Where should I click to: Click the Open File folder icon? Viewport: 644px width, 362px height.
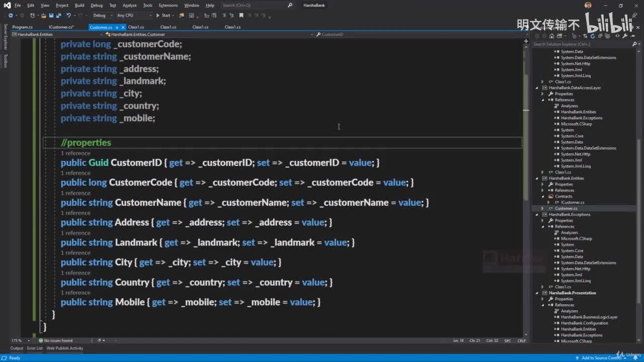pyautogui.click(x=44, y=16)
